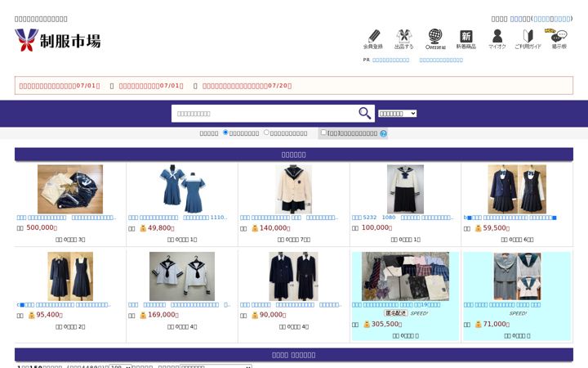Open the category dropdown beside search box
Screen dimensions: 588x368
point(398,114)
